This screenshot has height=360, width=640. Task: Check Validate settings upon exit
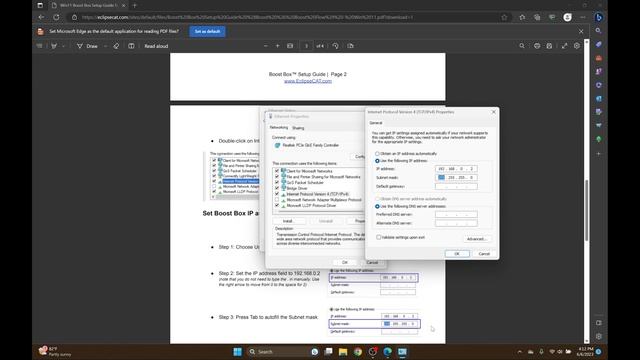(x=378, y=237)
